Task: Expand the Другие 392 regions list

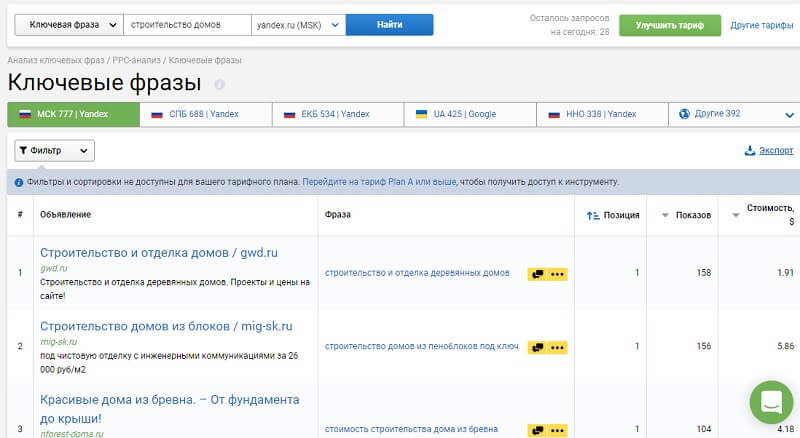Action: coord(789,115)
